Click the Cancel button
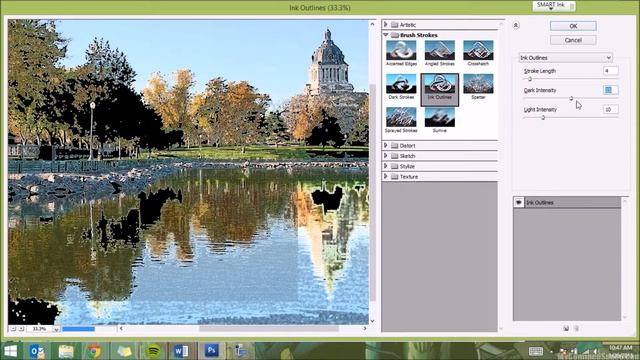Viewport: 640px width, 360px height. 573,40
